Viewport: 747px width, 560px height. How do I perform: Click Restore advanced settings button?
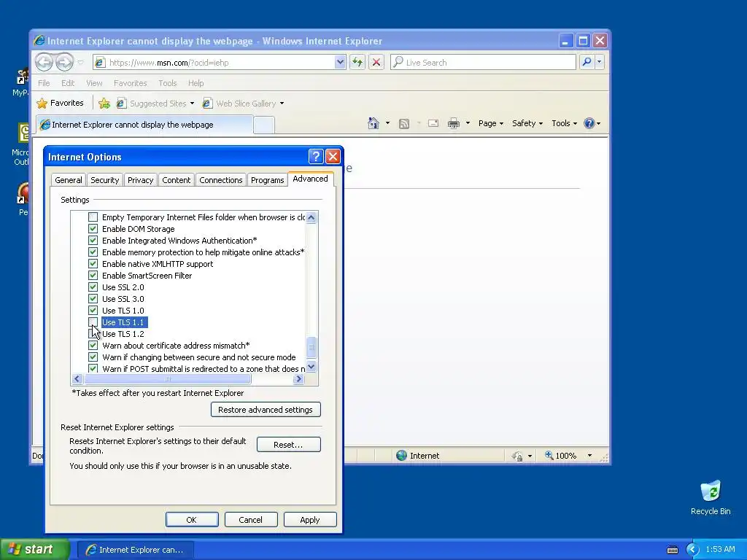click(x=266, y=410)
